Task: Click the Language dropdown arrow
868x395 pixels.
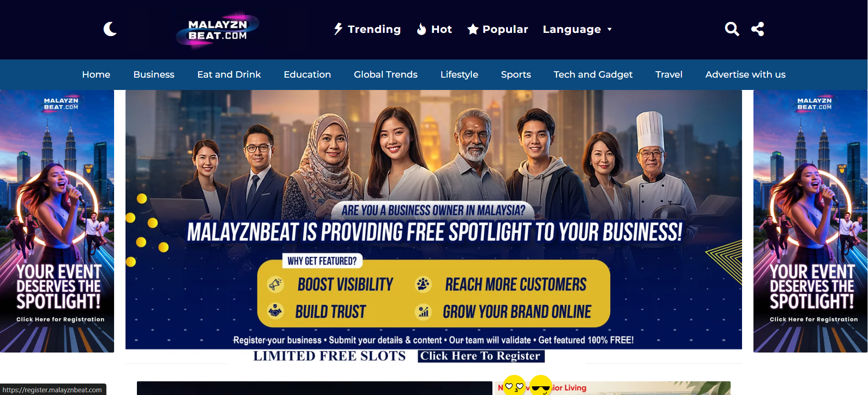Action: pos(609,30)
